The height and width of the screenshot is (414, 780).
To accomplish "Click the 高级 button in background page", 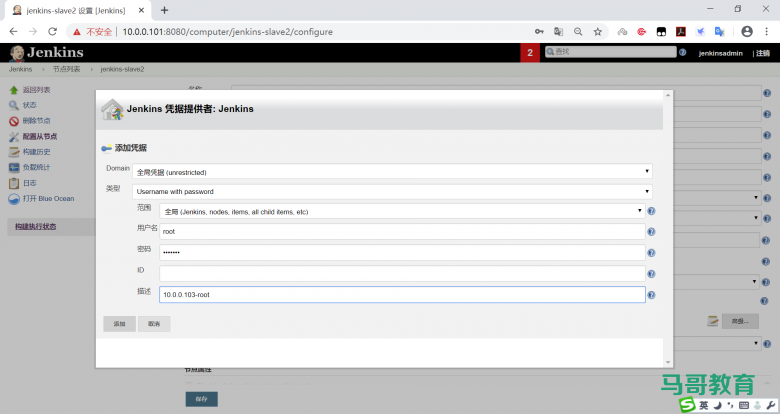I will (x=740, y=321).
